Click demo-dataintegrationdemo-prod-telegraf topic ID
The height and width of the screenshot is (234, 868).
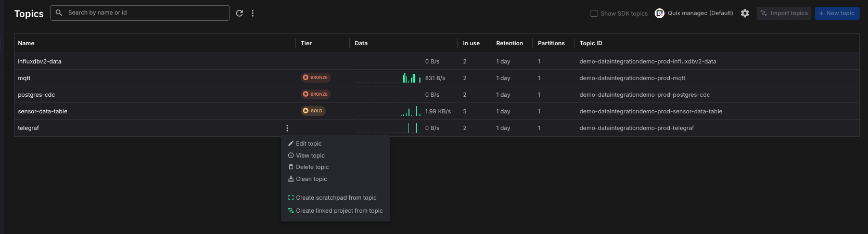pos(636,128)
